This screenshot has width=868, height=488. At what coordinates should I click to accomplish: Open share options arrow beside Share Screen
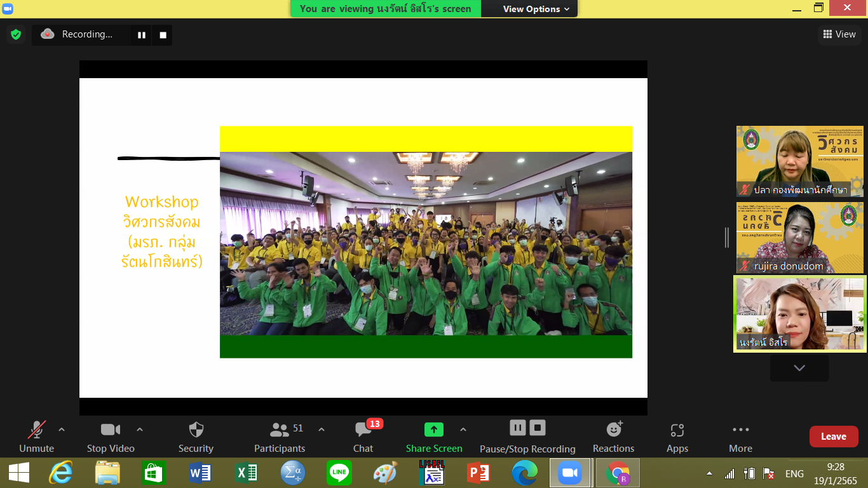(x=463, y=430)
